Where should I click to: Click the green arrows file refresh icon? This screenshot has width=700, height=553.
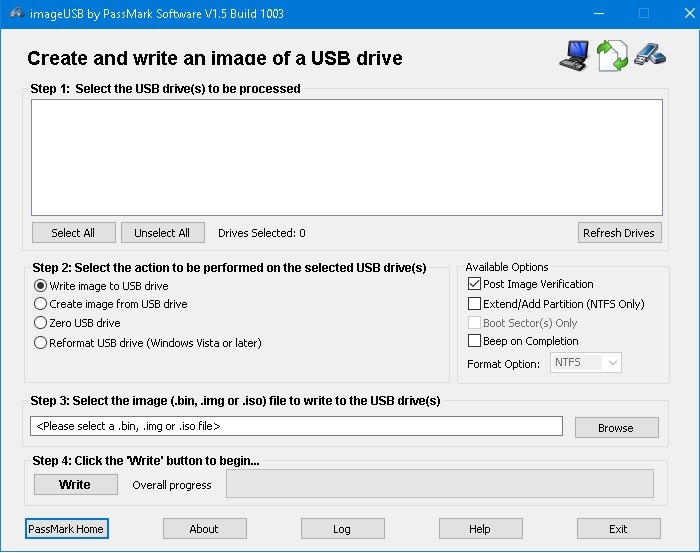(x=612, y=56)
